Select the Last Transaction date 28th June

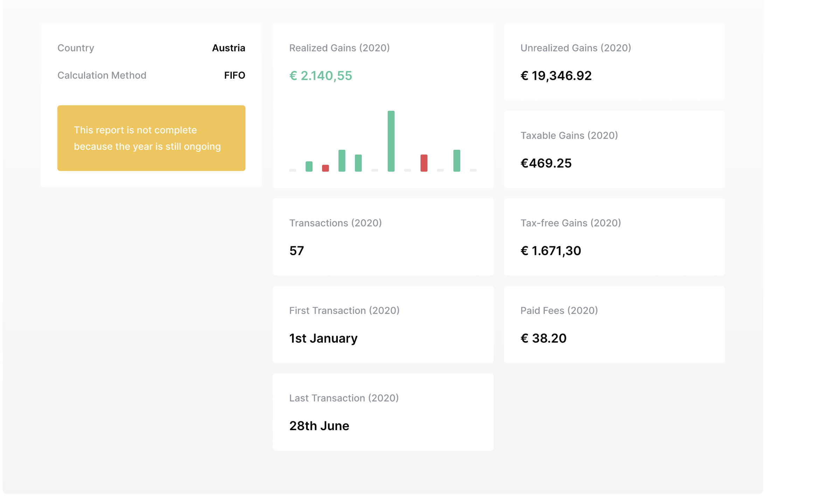319,425
